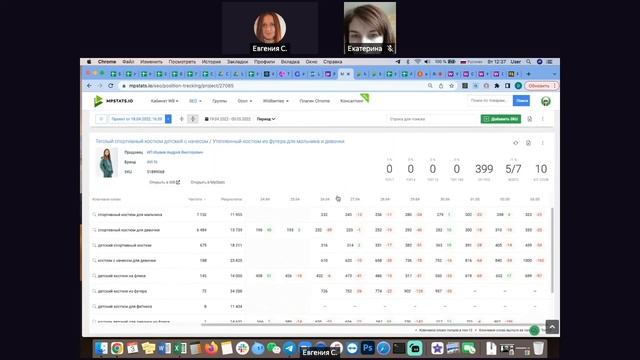640x360 pixels.
Task: Open the product card three-dot menu
Action: (x=542, y=143)
